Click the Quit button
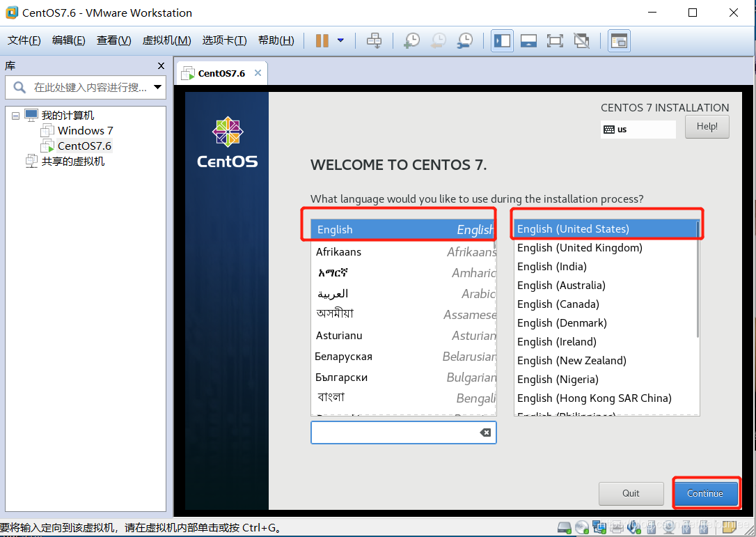Viewport: 756px width, 537px height. point(631,494)
